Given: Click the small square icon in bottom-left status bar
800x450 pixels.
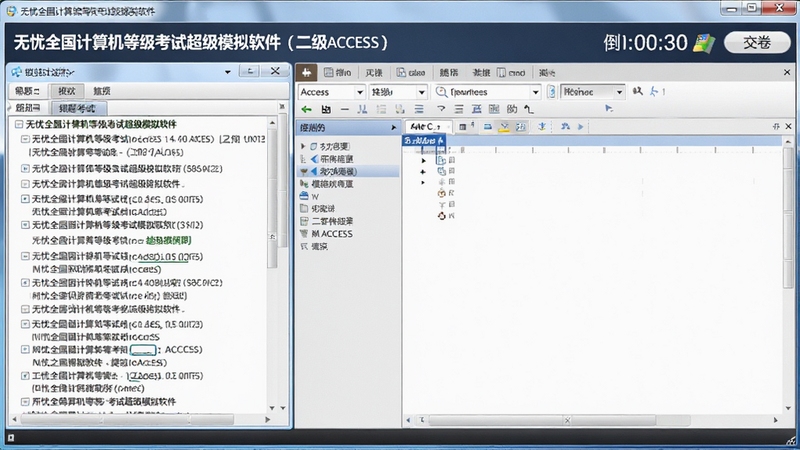Looking at the screenshot, I should pos(11,438).
